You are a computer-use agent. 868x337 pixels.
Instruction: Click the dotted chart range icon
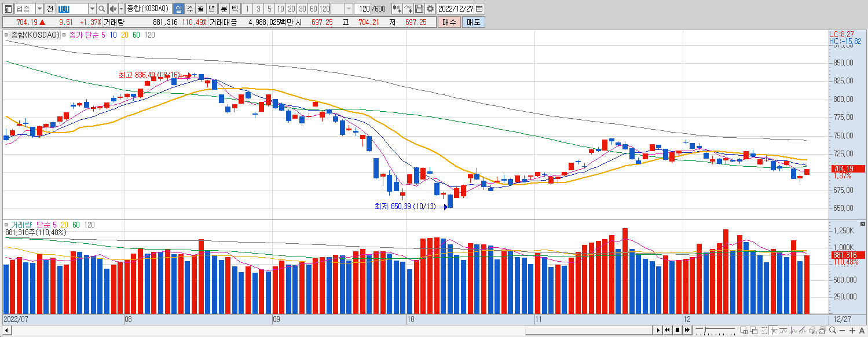(763, 331)
